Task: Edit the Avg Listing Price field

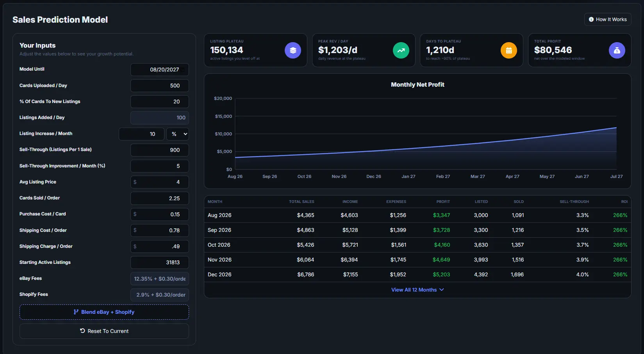Action: click(x=160, y=182)
